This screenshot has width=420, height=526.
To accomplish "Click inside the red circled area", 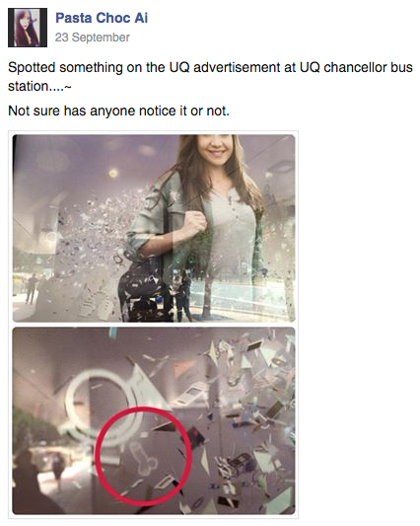I will [144, 455].
